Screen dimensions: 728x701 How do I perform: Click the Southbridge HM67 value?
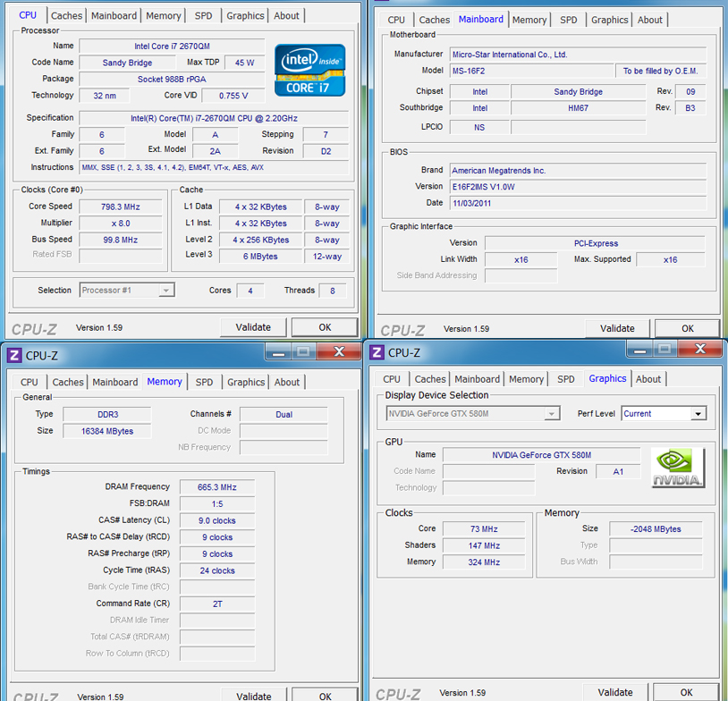click(578, 107)
